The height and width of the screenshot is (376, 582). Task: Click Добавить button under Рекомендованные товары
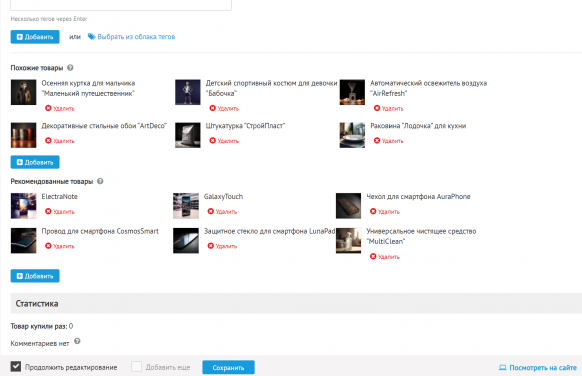coord(35,276)
